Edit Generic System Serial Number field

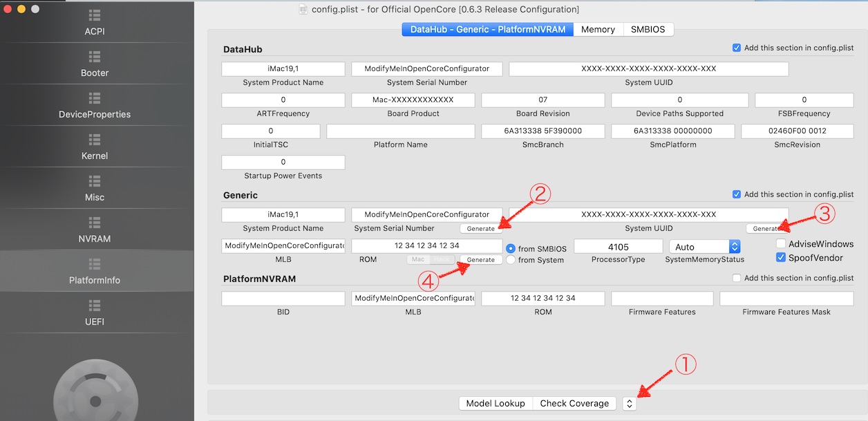click(x=427, y=215)
